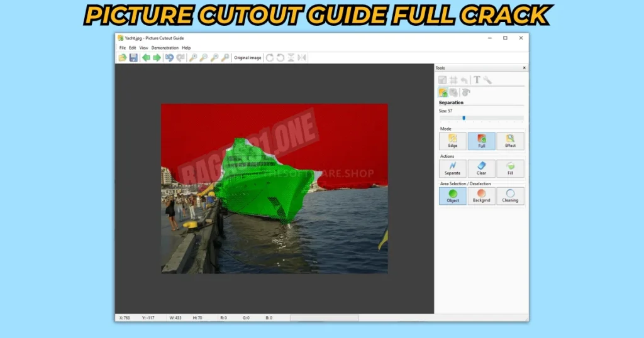
Task: Click the grey arrow icon in Tools panel
Action: coord(464,80)
